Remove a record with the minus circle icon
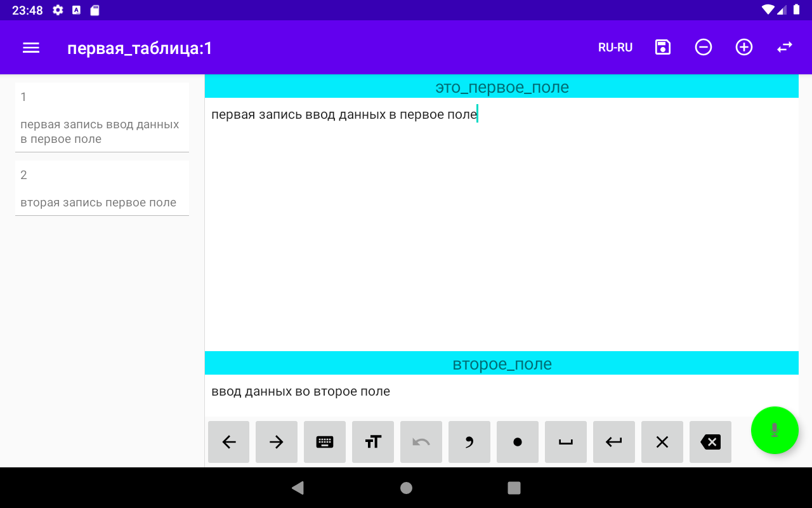Viewport: 812px width, 508px height. pos(704,47)
